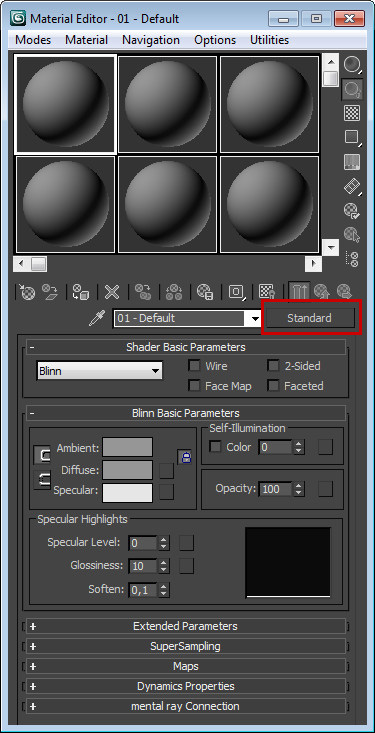Screen dimensions: 375x733
Task: Click the Video Color Check icon
Action: [352, 162]
